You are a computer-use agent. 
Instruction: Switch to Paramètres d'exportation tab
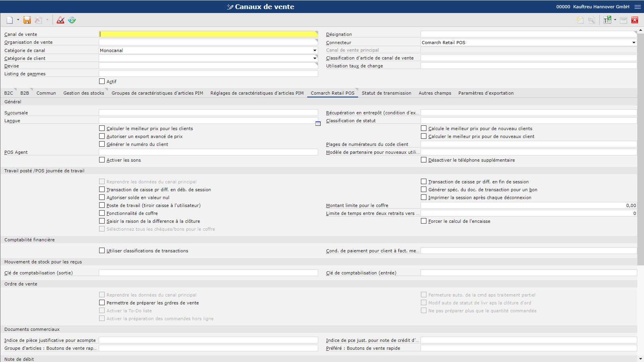pyautogui.click(x=486, y=93)
